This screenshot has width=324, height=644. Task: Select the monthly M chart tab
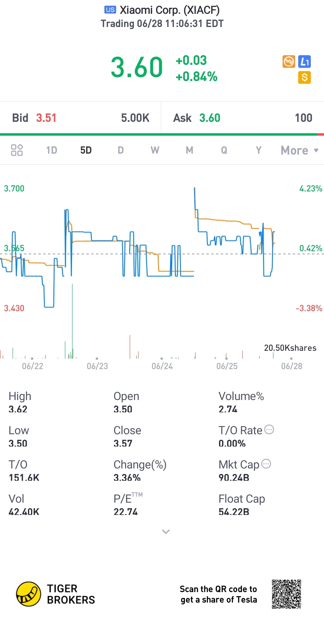click(x=189, y=150)
